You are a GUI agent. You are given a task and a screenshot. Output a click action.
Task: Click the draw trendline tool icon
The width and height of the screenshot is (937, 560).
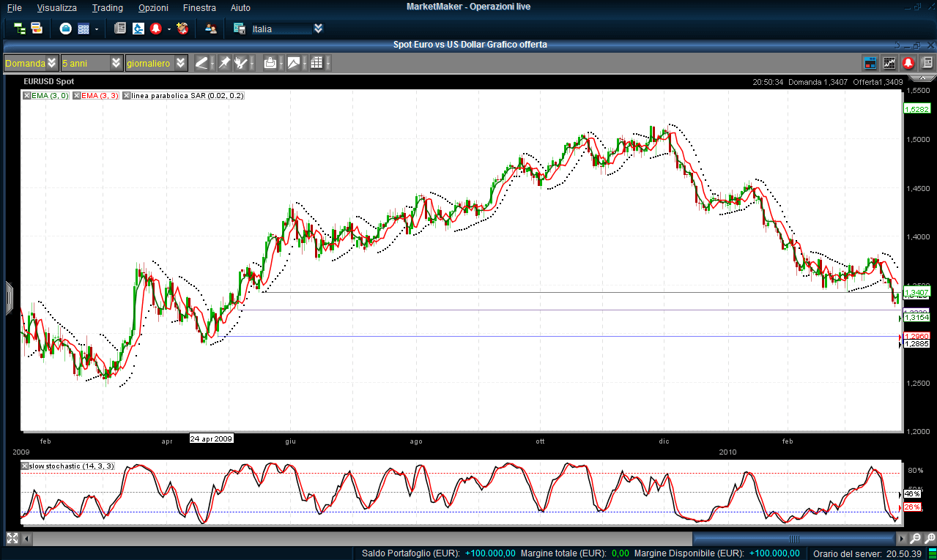click(201, 63)
